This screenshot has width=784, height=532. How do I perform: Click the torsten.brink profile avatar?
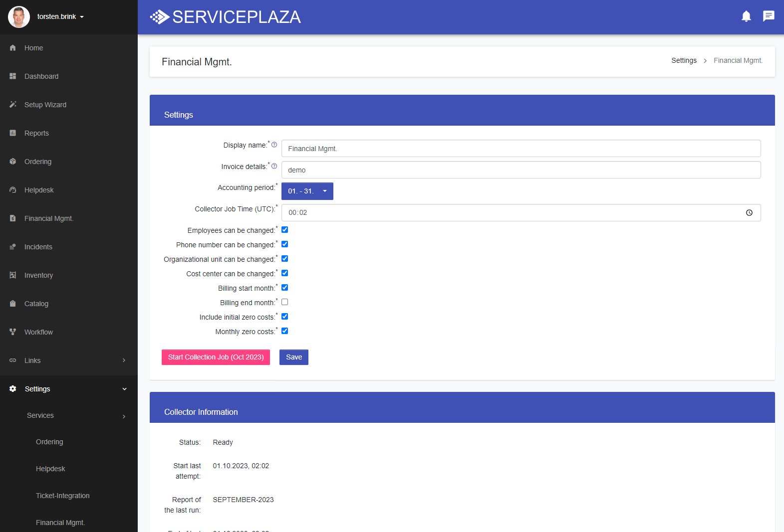click(19, 17)
